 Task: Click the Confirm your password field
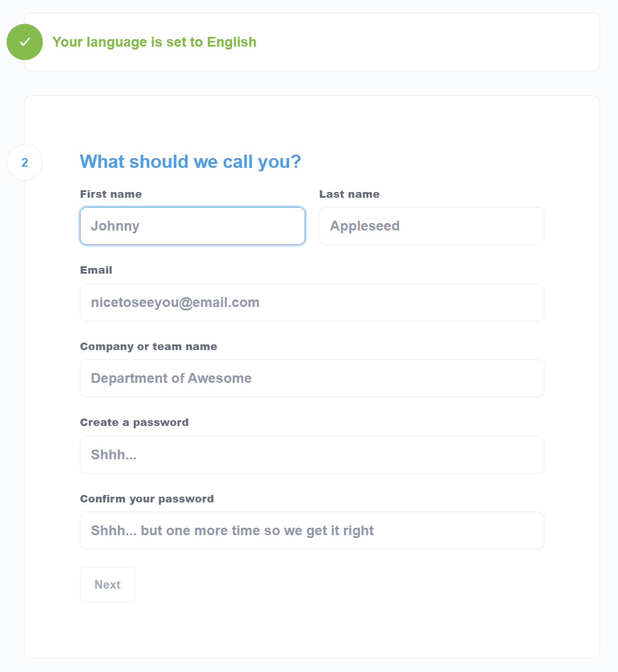311,531
